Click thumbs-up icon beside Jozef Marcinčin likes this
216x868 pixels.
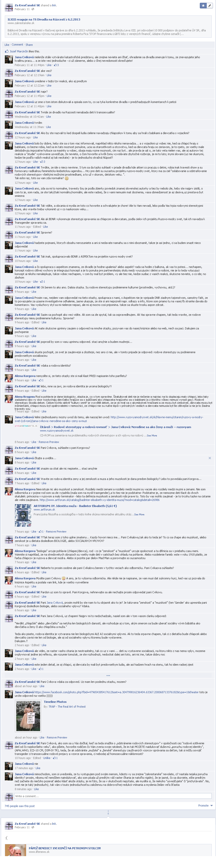7,52
